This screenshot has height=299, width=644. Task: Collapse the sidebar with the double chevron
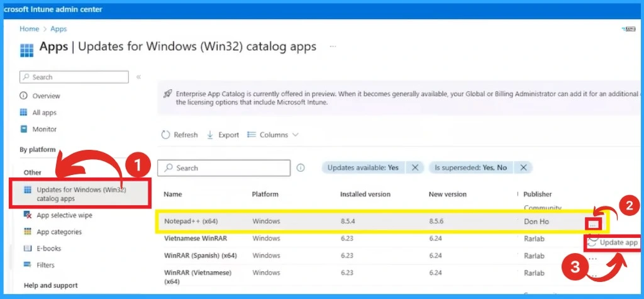139,77
